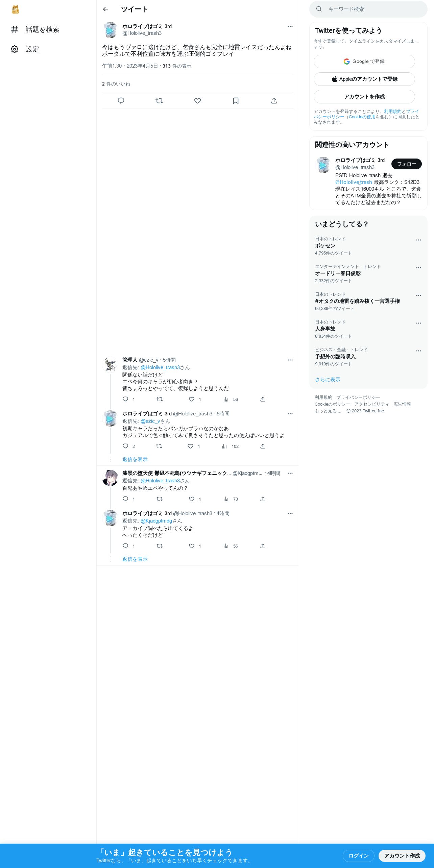Click the Google で登録 button
Viewport: 434px width, 868px height.
click(x=364, y=62)
